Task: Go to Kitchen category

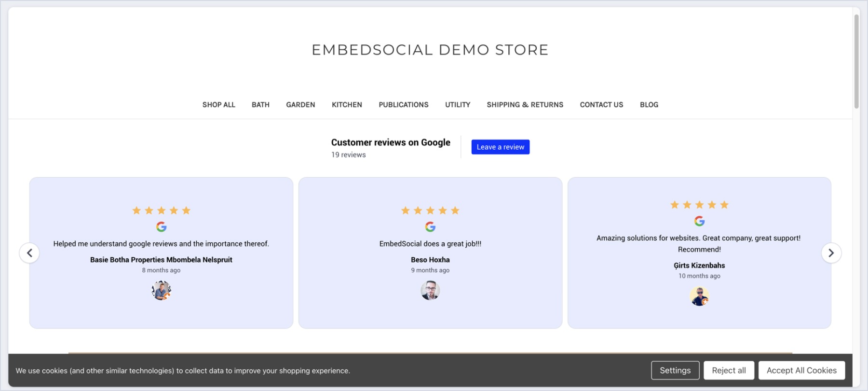Action: pos(347,105)
